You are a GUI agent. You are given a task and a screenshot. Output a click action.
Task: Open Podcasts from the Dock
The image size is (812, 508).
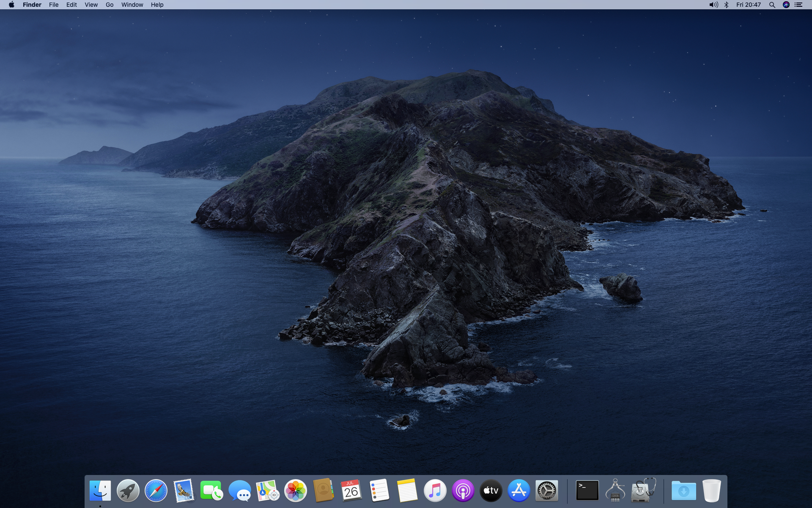point(463,491)
